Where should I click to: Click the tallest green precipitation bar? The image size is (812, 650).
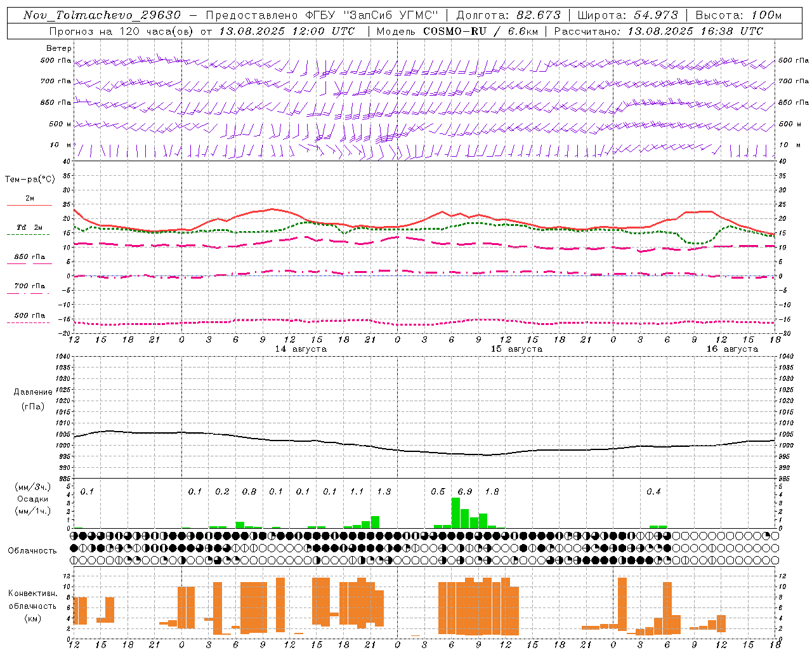(455, 513)
